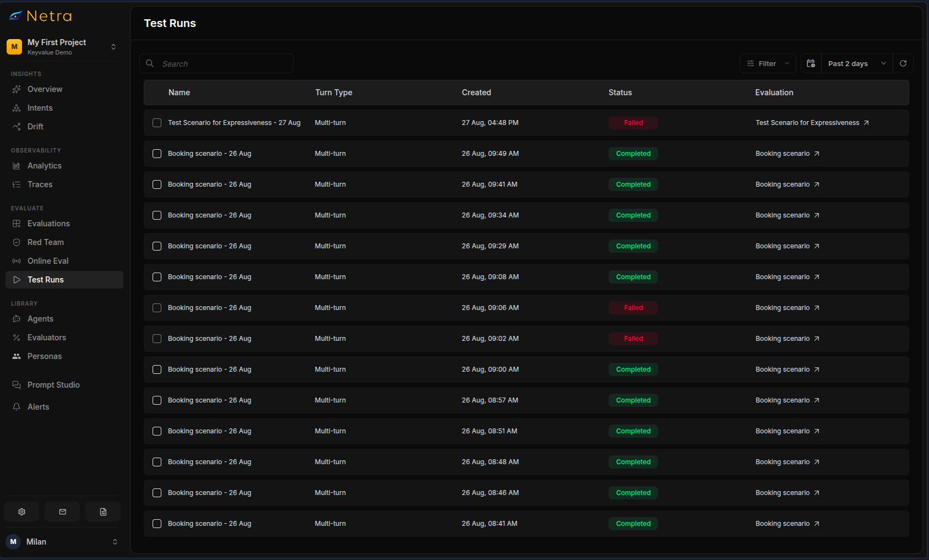This screenshot has width=929, height=560.
Task: Click the Intents icon in sidebar
Action: click(17, 108)
